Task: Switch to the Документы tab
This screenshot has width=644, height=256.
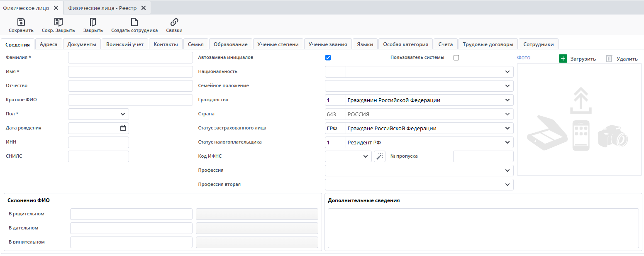Action: coord(82,44)
